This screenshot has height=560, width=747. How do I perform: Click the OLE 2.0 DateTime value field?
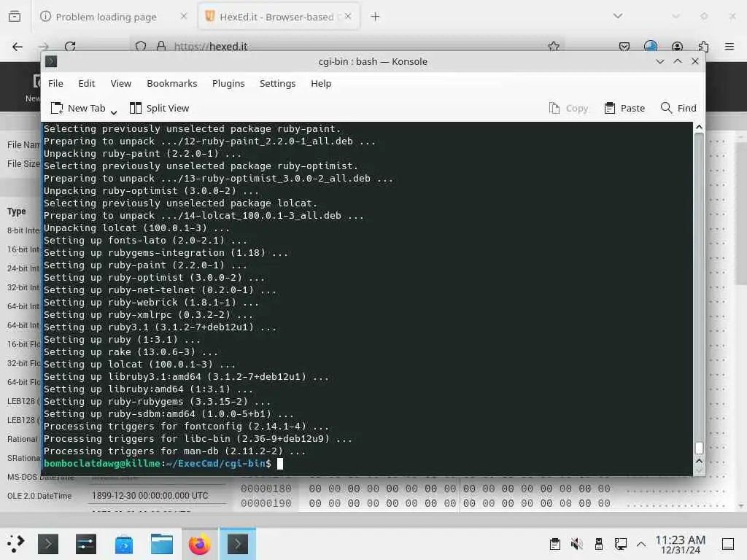[158, 496]
